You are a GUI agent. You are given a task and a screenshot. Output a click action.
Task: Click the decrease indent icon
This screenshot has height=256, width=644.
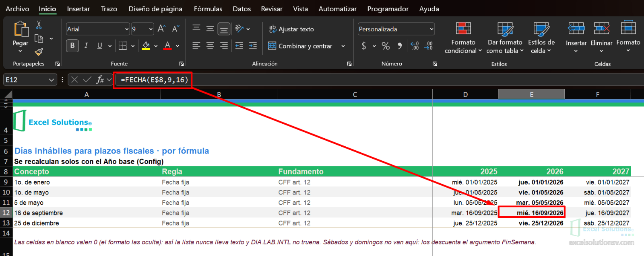coord(239,46)
